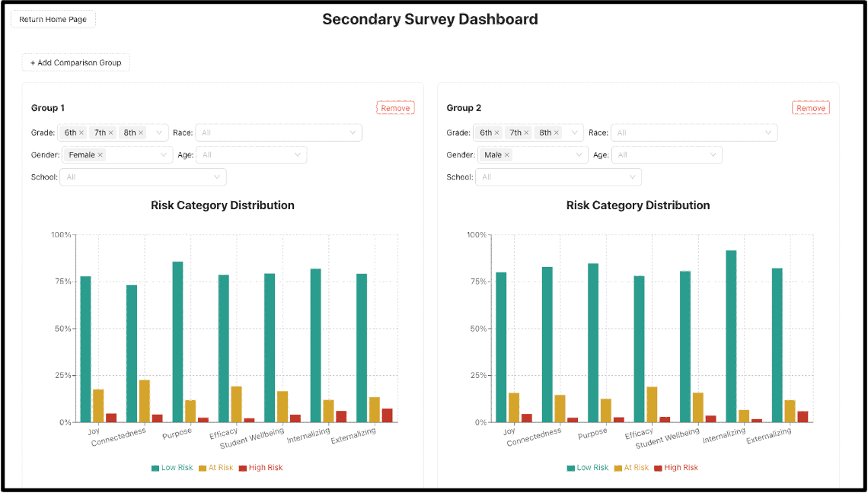Open the Age dropdown in Group 2

coord(666,155)
